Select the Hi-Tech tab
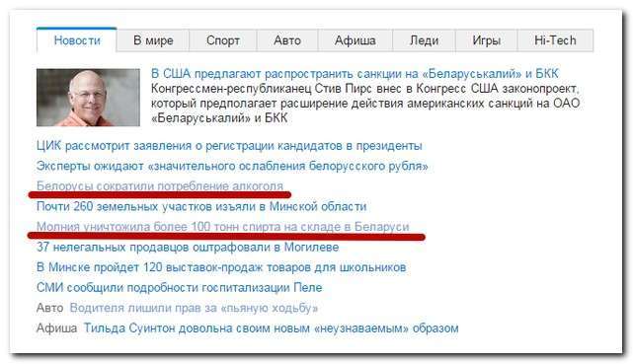633x364 pixels. (x=555, y=40)
